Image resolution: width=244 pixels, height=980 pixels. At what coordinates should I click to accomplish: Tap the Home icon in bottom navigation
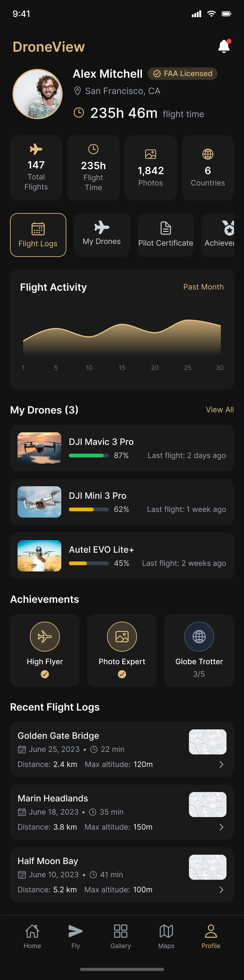32,931
